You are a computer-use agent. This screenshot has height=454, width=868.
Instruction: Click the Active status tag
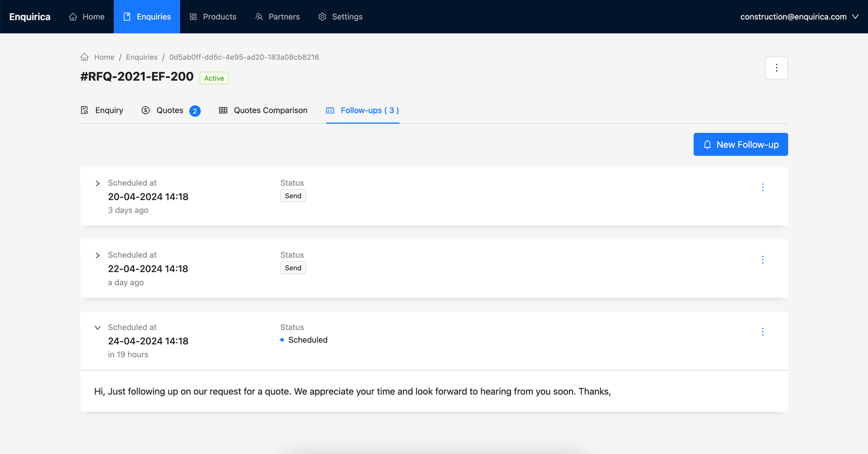214,78
